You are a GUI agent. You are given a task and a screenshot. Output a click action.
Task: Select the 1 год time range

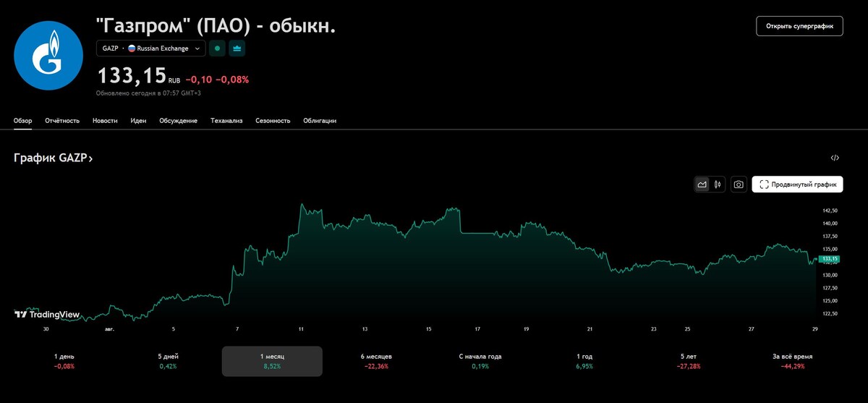(x=584, y=361)
